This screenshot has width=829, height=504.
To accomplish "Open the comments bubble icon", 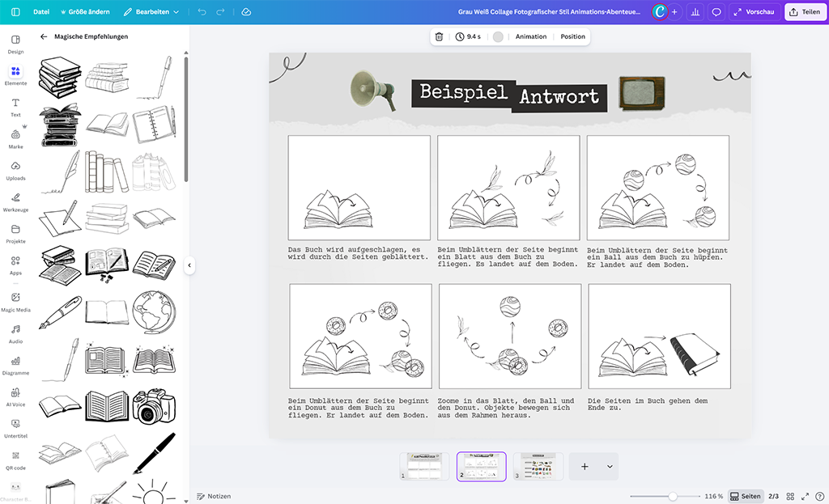I will coord(716,11).
